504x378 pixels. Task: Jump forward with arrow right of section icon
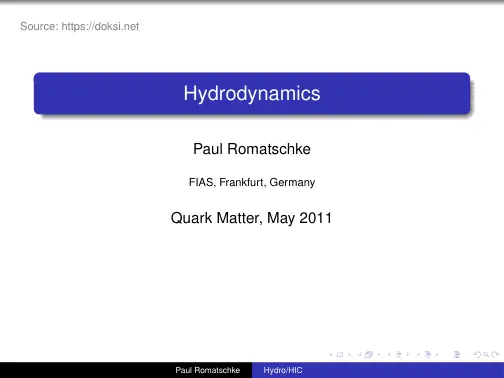coord(437,354)
